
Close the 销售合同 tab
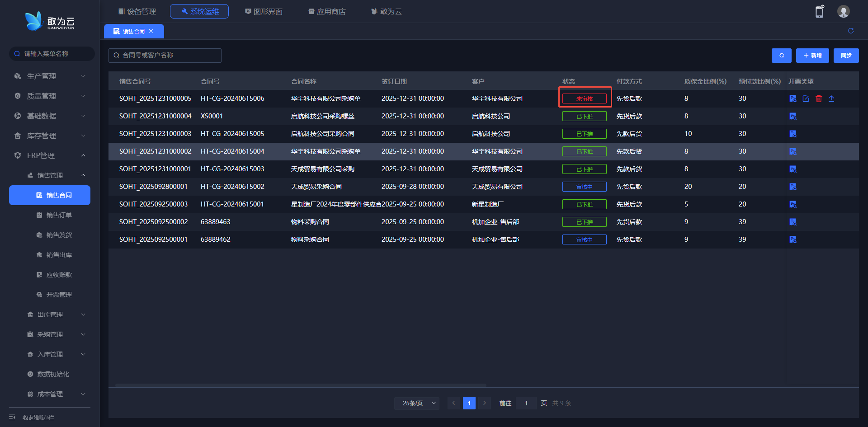coord(151,31)
